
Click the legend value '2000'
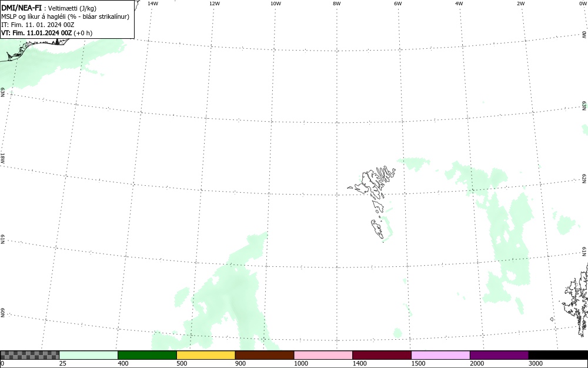coord(477,363)
